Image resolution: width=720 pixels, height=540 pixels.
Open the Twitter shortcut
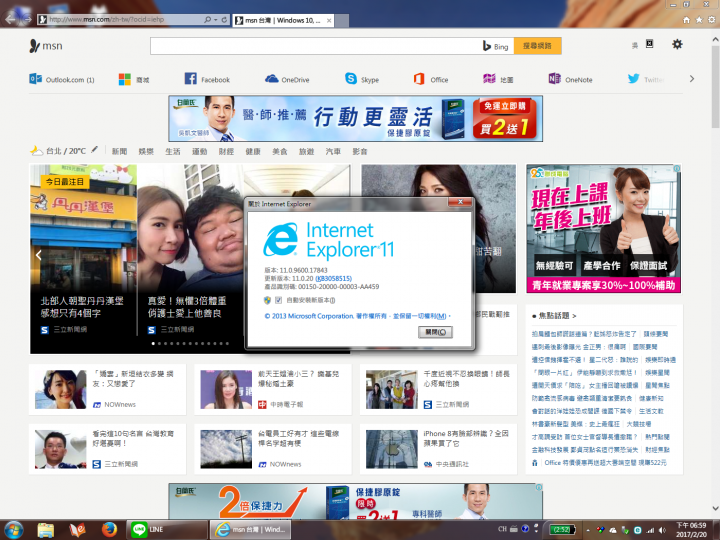click(647, 79)
